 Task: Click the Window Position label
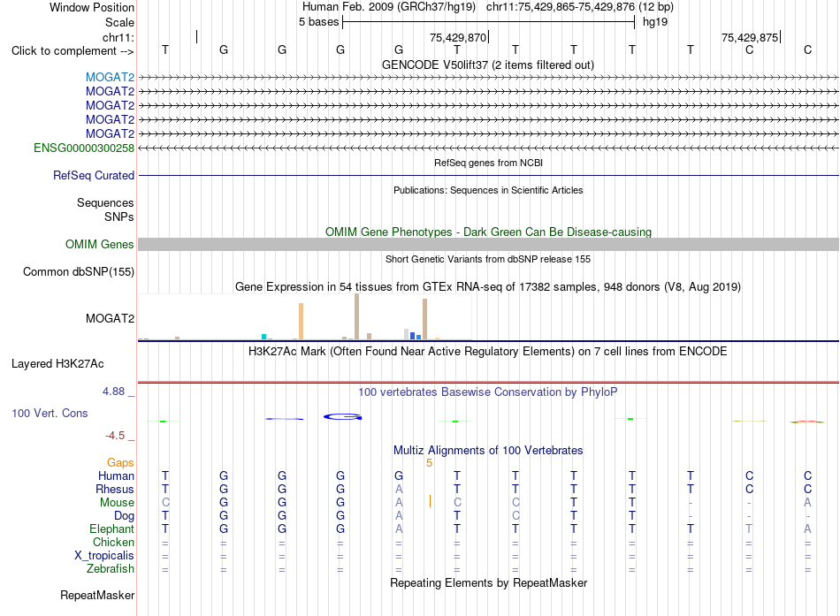tap(92, 7)
